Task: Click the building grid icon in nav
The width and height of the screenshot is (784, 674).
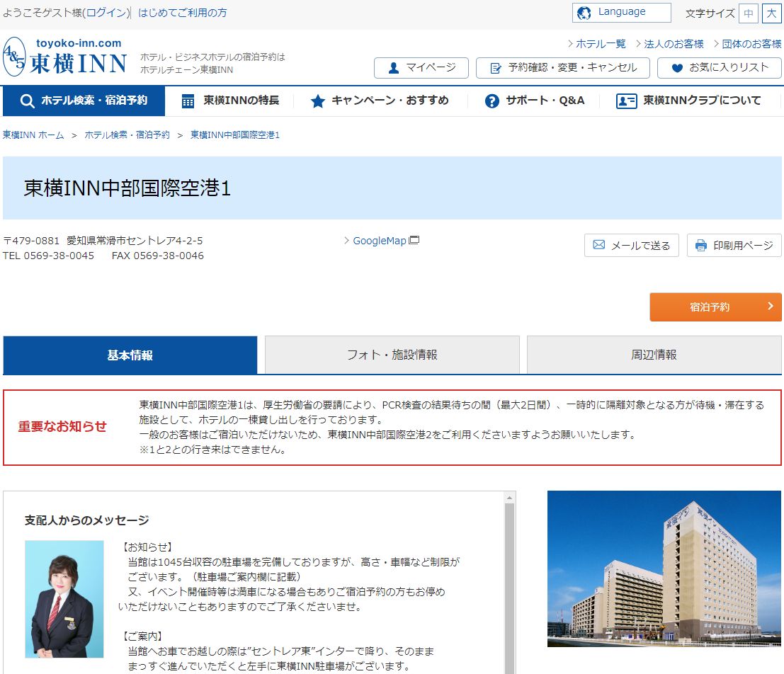Action: click(x=188, y=101)
